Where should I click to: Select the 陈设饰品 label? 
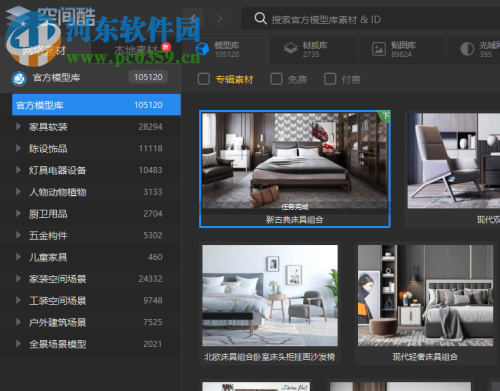click(48, 149)
